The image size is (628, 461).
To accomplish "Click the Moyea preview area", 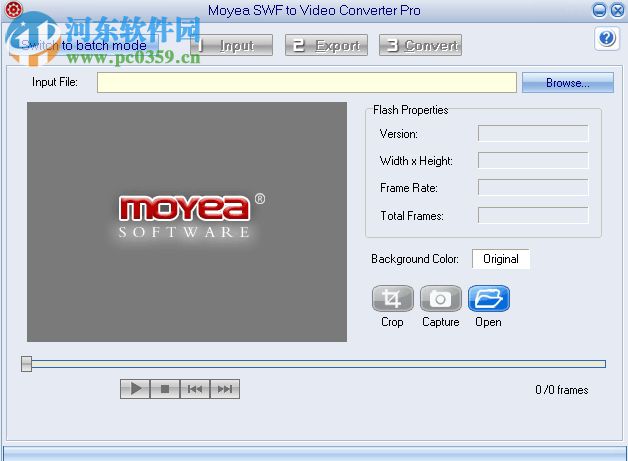I will 187,222.
